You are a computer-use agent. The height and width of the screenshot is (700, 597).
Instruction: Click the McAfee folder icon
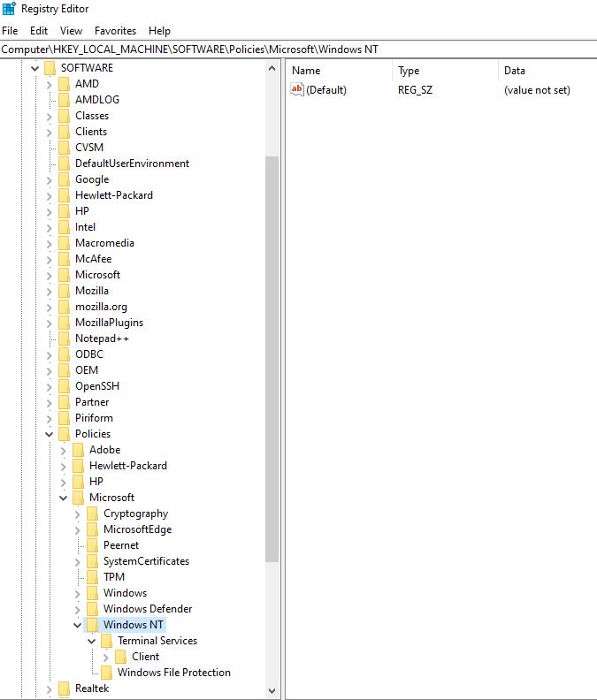coord(65,259)
